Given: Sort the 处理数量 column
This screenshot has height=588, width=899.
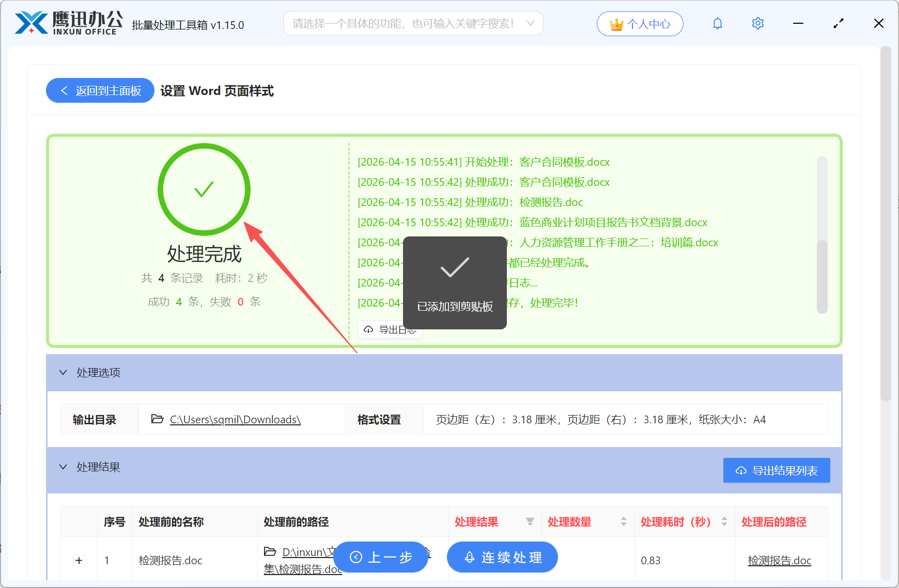Looking at the screenshot, I should (x=623, y=522).
